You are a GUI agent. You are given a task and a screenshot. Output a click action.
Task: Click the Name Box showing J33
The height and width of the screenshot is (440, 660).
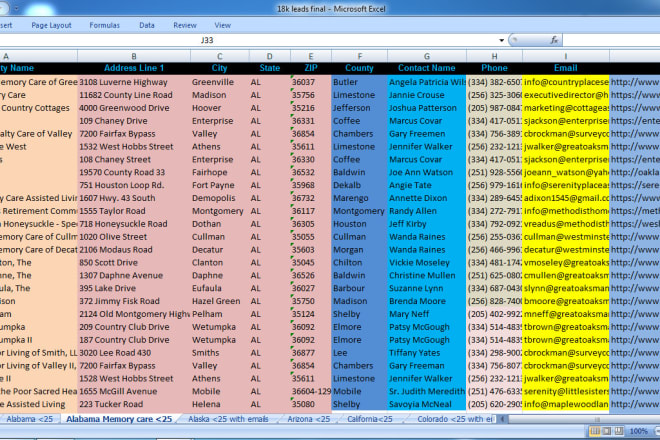pos(248,40)
